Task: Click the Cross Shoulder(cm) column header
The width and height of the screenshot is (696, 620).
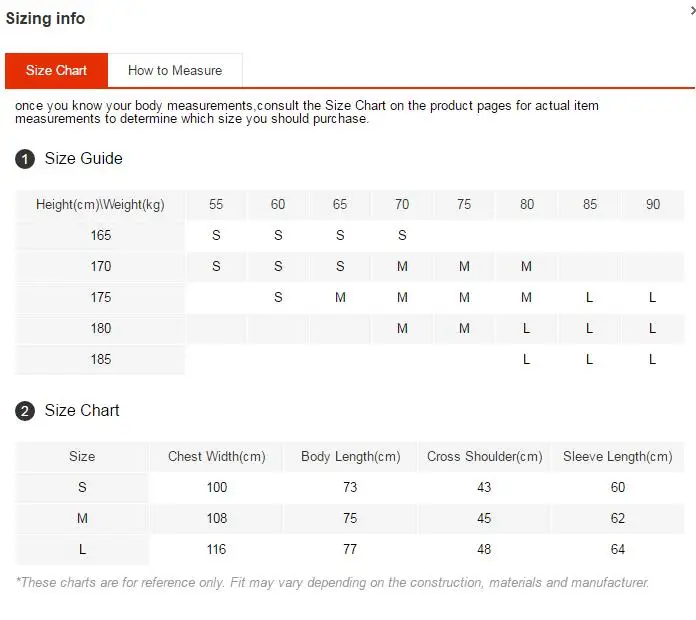Action: [484, 457]
